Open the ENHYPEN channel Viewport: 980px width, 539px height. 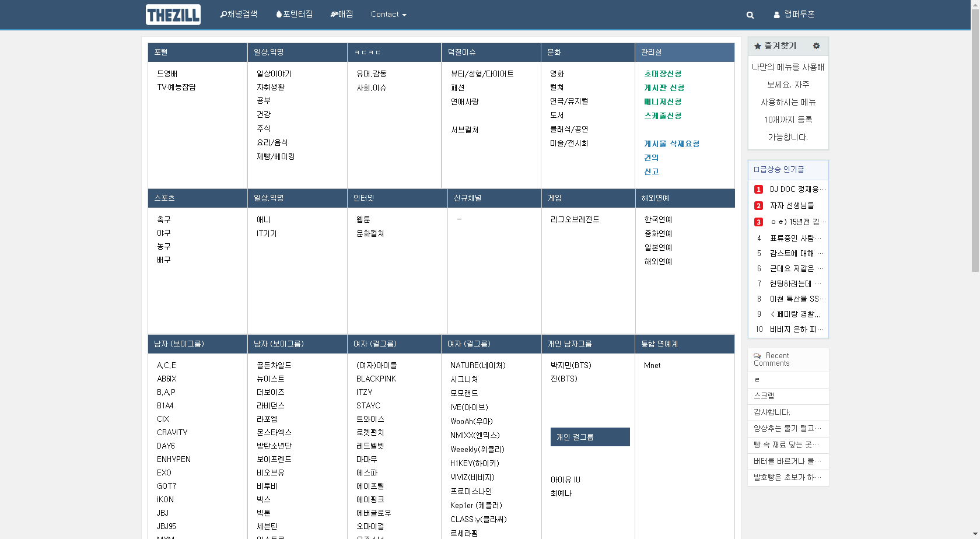[x=174, y=459]
